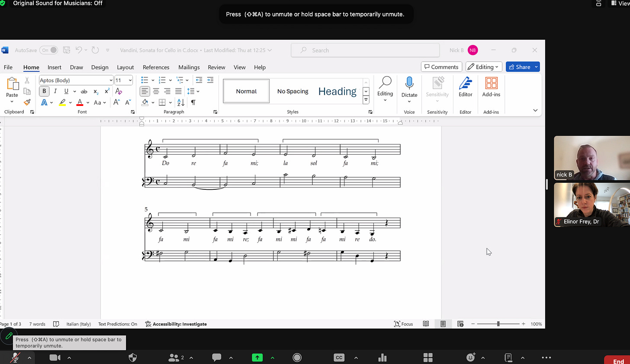Viewport: 630px width, 364px height.
Task: Clear all formatting icon
Action: coord(119,91)
